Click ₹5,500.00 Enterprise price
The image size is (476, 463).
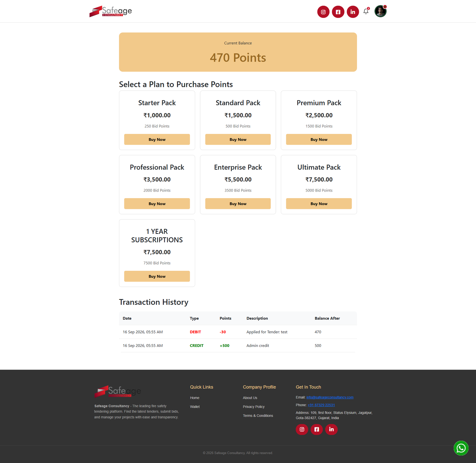coord(238,179)
